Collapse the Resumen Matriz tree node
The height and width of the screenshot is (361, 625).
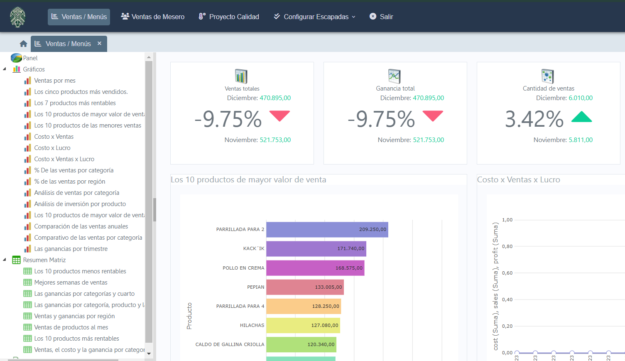(4, 260)
